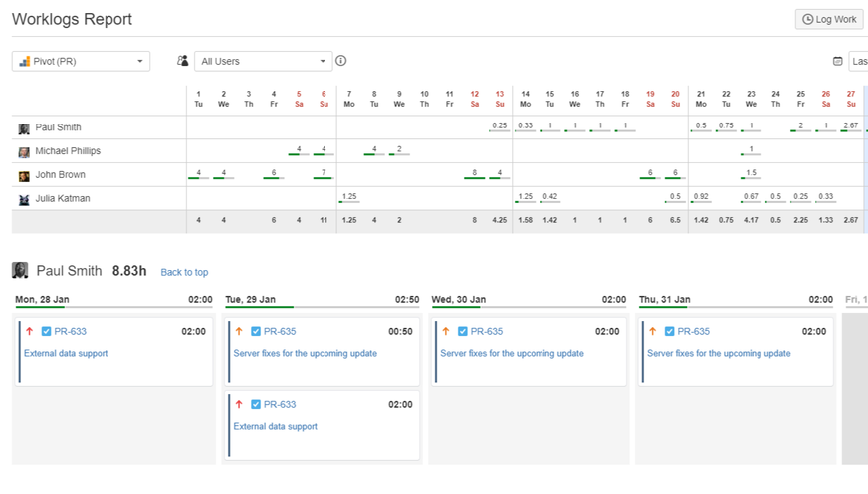Click orange priority arrow on Thursday PR-635
The image size is (868, 494).
pos(653,332)
